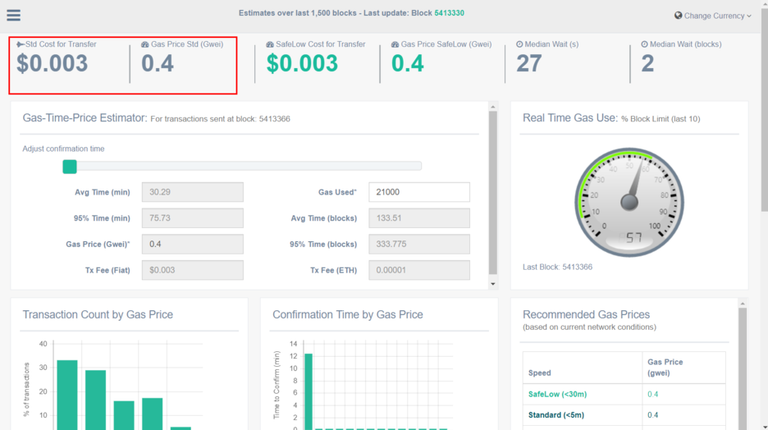Image resolution: width=768 pixels, height=430 pixels.
Task: Click the icon before Gas Price Std (Gwei)
Action: click(x=145, y=45)
